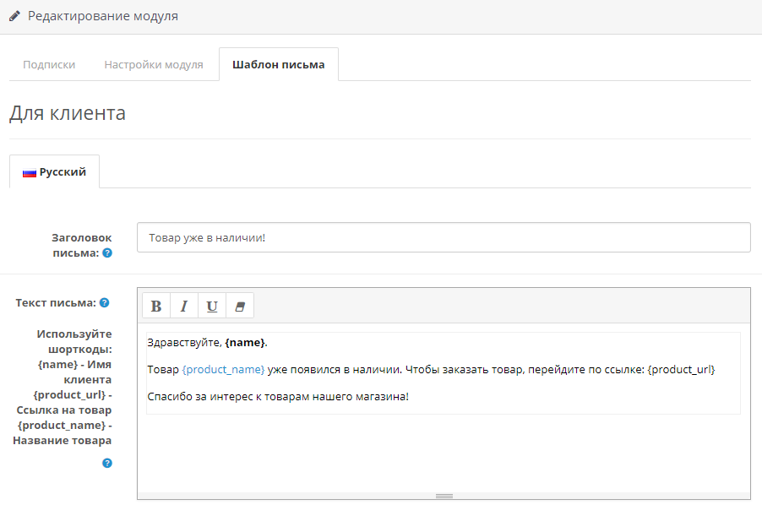This screenshot has width=762, height=532.
Task: Click the editor resize handle at bottom
Action: 444,496
